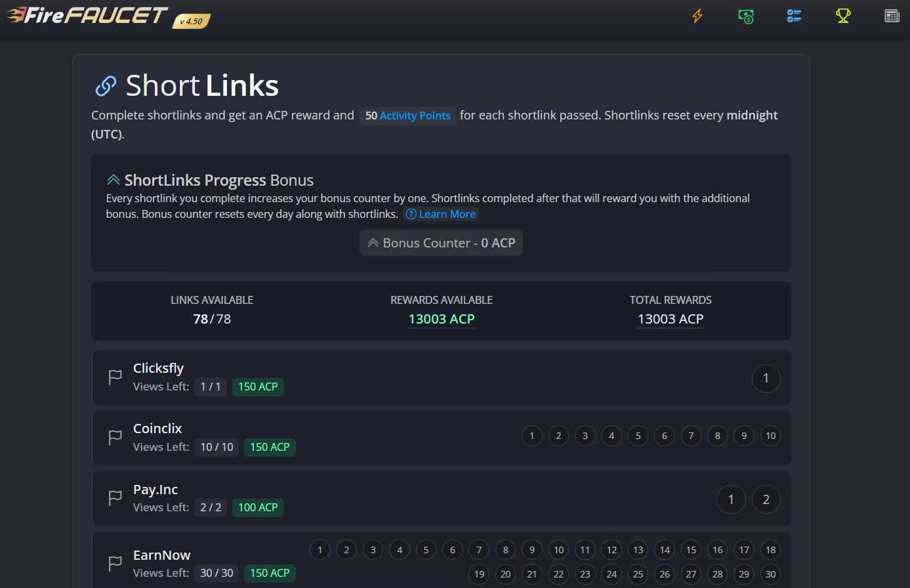Click the flag icon next to Pay.Inc
The image size is (910, 588).
click(115, 498)
